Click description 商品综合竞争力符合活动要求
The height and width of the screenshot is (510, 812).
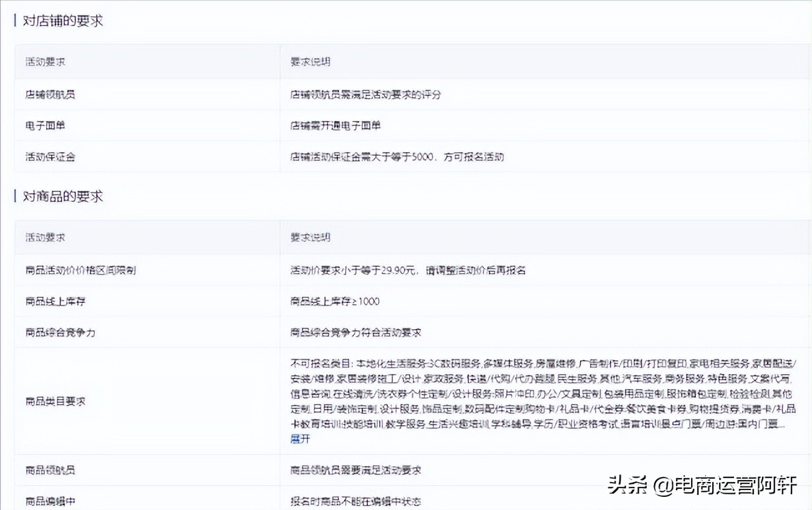click(355, 333)
